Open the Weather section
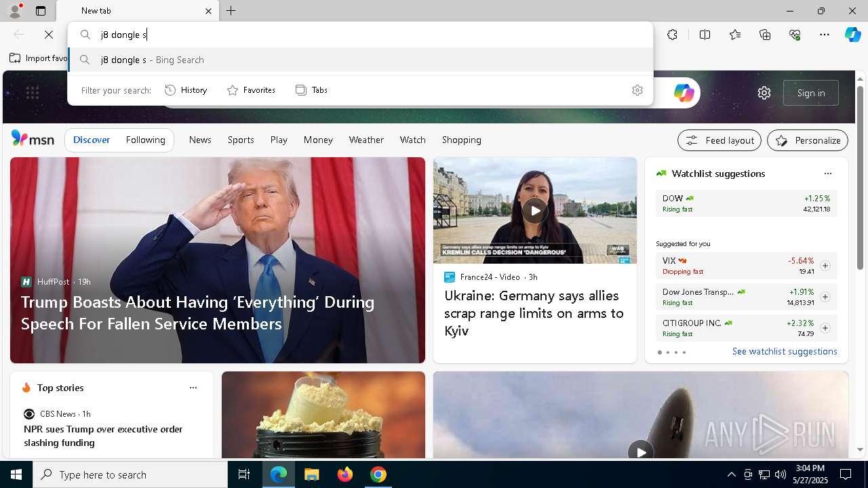Image resolution: width=868 pixels, height=488 pixels. coord(366,140)
